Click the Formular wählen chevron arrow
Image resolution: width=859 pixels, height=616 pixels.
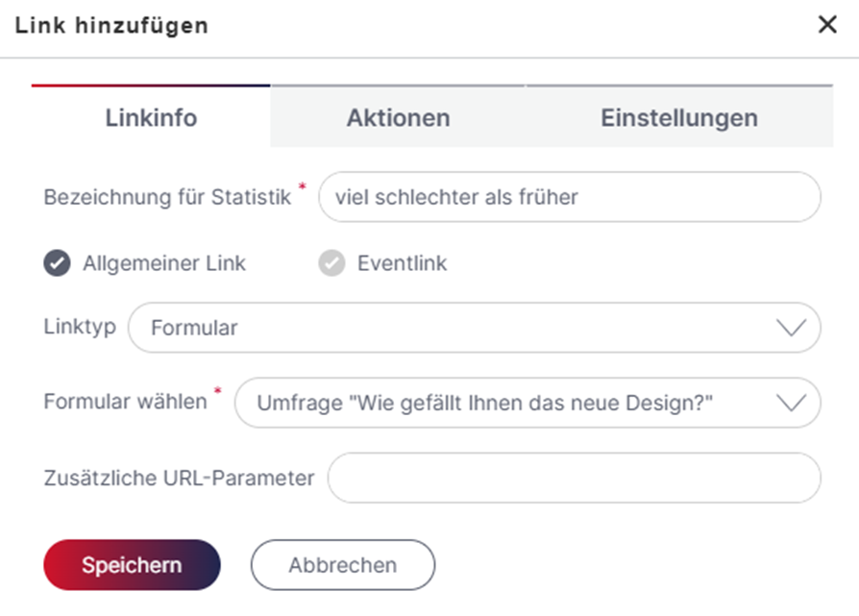pos(791,403)
